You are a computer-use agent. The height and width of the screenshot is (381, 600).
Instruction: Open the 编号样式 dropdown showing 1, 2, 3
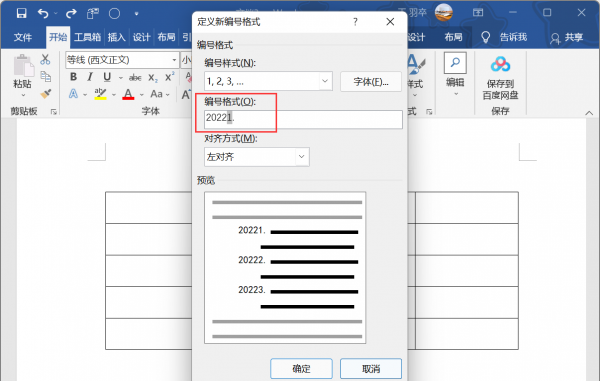(268, 81)
